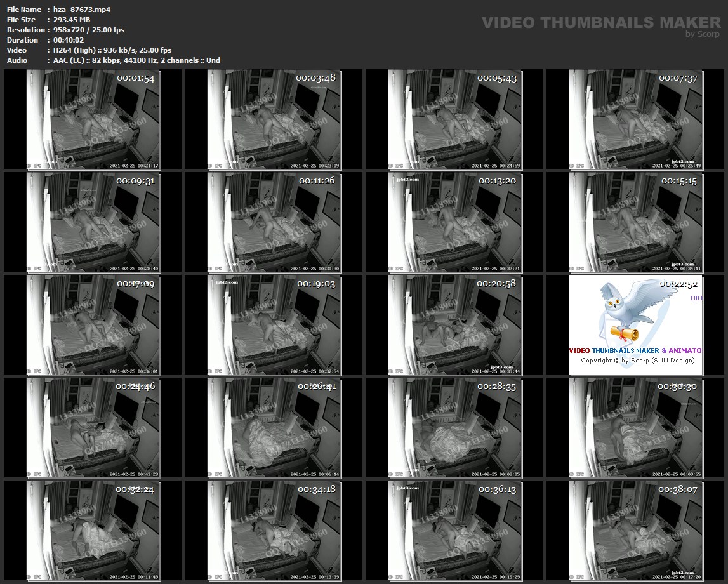Open the thumbnail at timestamp 00:01:54
Image resolution: width=728 pixels, height=584 pixels.
pos(93,119)
